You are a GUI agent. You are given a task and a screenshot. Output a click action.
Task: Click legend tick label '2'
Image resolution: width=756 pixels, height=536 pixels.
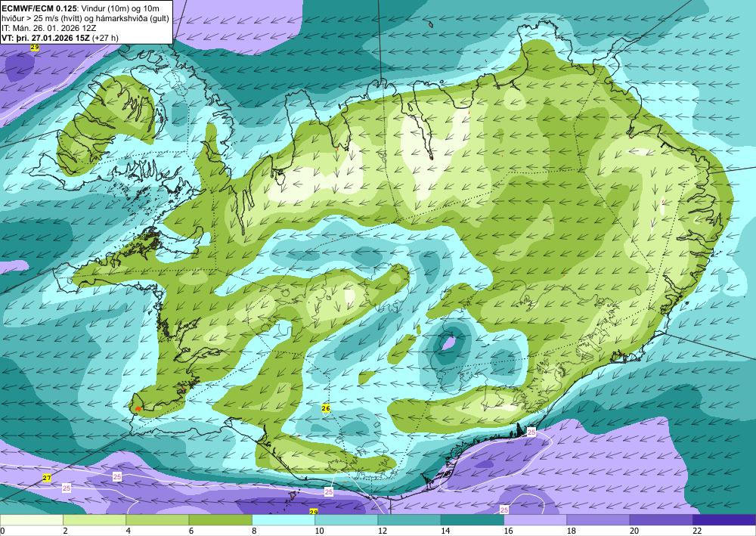[x=64, y=531]
